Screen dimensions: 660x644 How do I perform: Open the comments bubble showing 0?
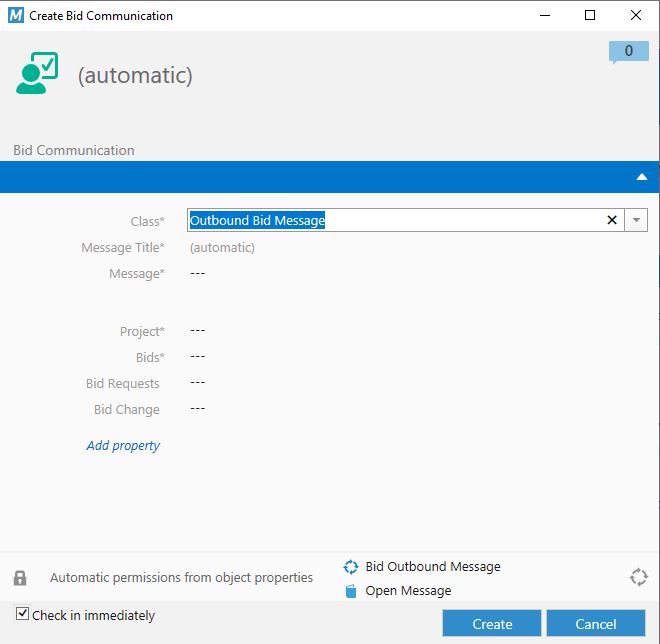(628, 52)
